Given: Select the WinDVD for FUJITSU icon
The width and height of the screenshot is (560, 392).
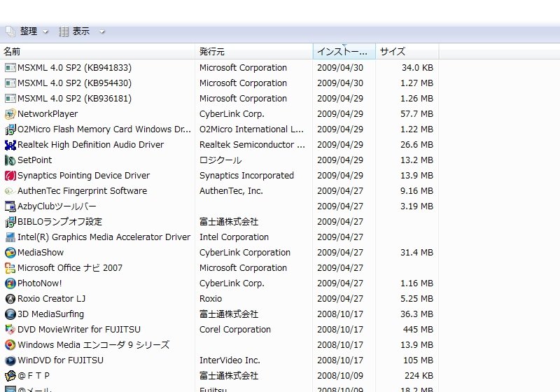Looking at the screenshot, I should tap(10, 360).
